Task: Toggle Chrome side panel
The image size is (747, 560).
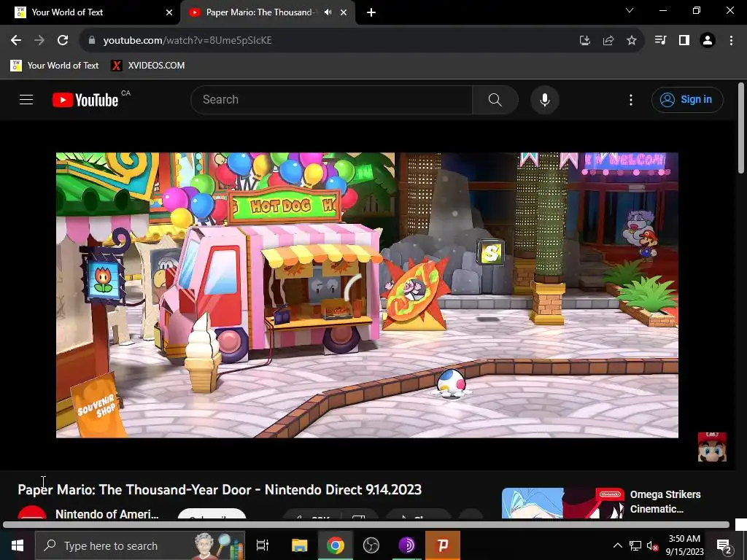Action: [684, 41]
